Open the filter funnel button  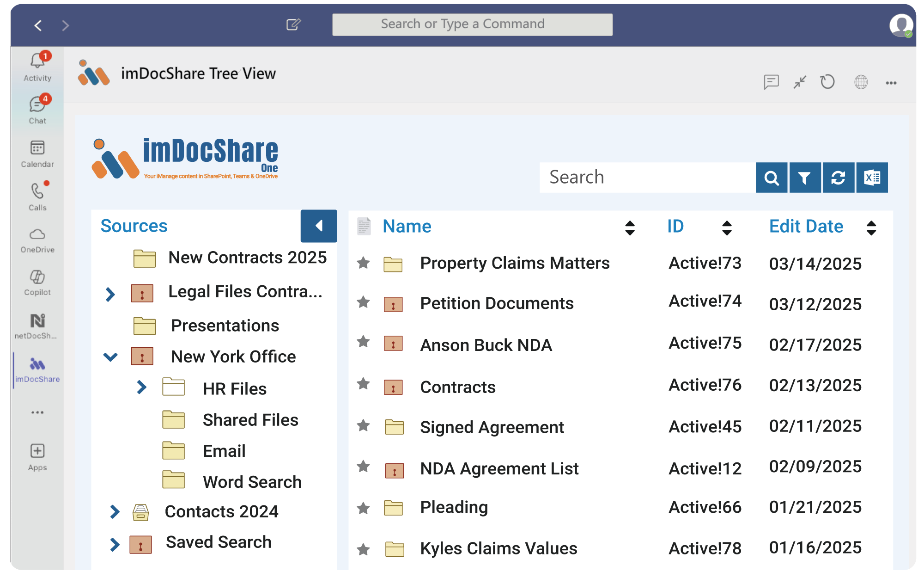point(805,178)
